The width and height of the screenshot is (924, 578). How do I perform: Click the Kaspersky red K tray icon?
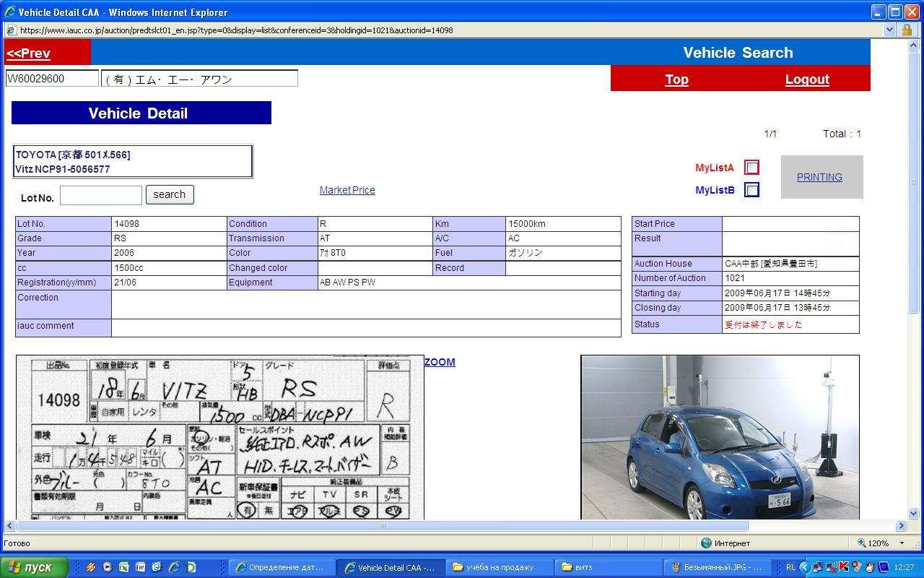coord(843,567)
